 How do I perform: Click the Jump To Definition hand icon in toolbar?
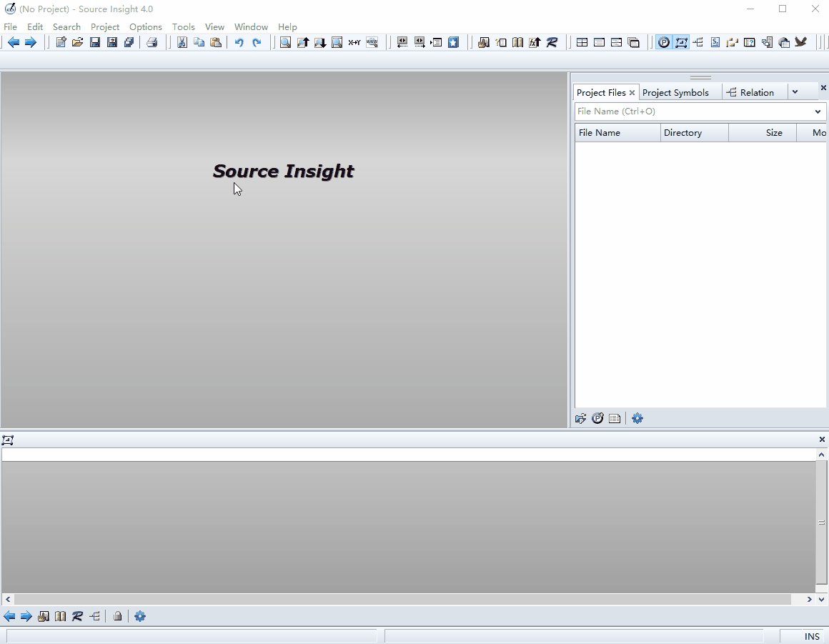click(x=483, y=42)
